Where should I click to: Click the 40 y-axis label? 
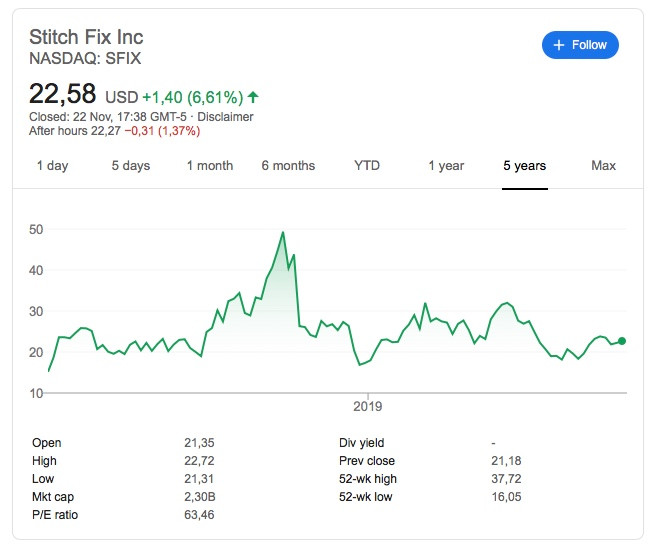click(36, 270)
